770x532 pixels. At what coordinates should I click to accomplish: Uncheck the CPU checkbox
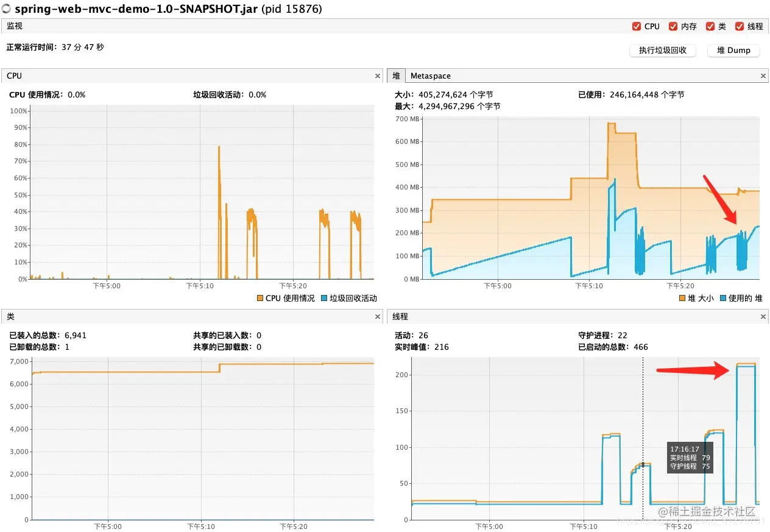[x=637, y=26]
